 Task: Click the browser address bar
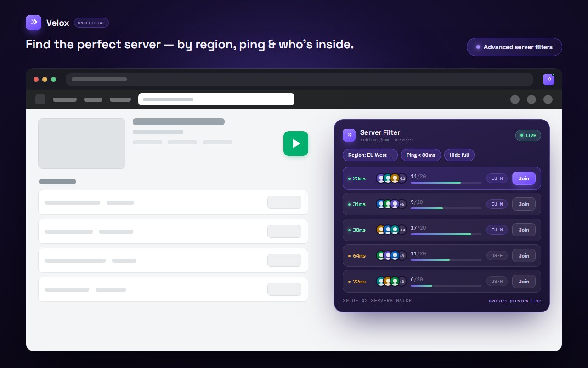pos(300,79)
